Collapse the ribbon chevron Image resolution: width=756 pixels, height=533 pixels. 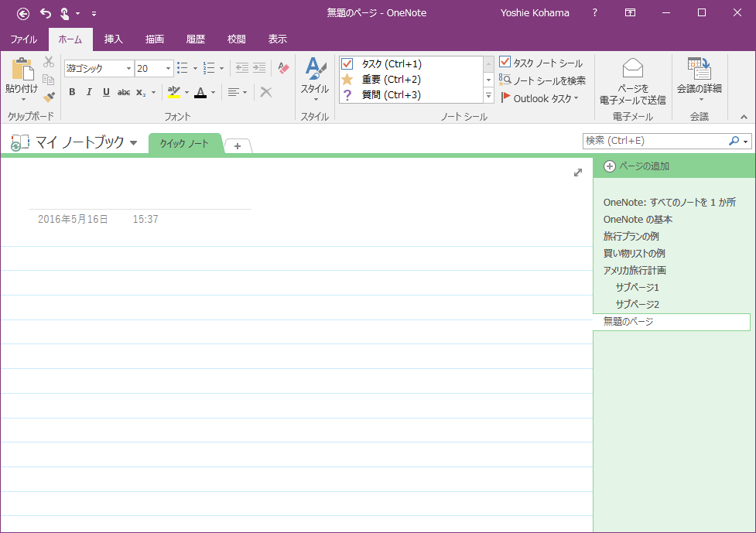(744, 117)
